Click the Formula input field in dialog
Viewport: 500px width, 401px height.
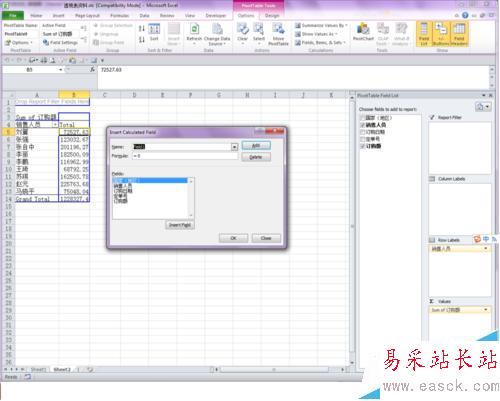tap(185, 156)
